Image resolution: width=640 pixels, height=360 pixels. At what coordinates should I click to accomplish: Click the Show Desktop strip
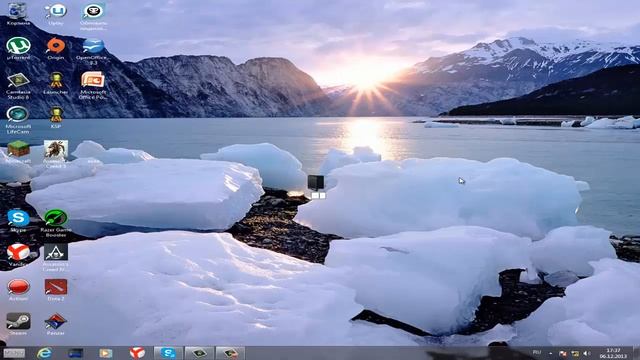(x=636, y=353)
